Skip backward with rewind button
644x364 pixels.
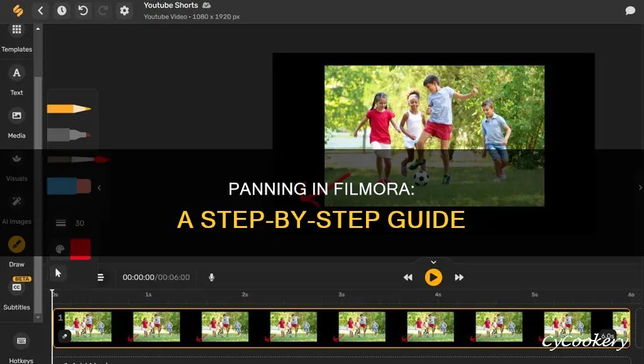408,277
